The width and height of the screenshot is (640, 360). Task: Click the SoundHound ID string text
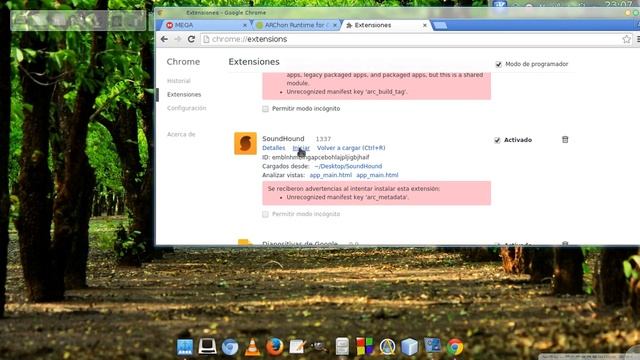click(320, 157)
